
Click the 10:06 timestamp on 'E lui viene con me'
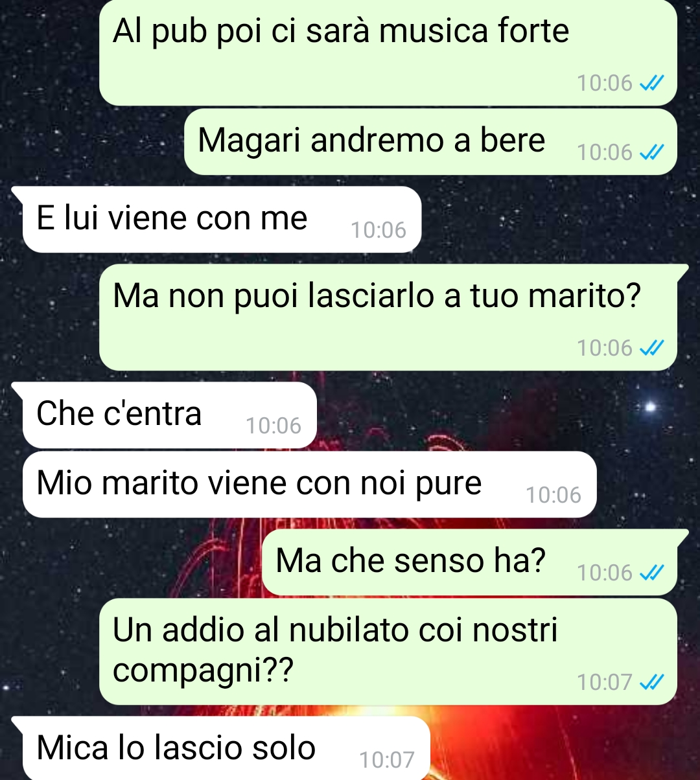(x=379, y=230)
